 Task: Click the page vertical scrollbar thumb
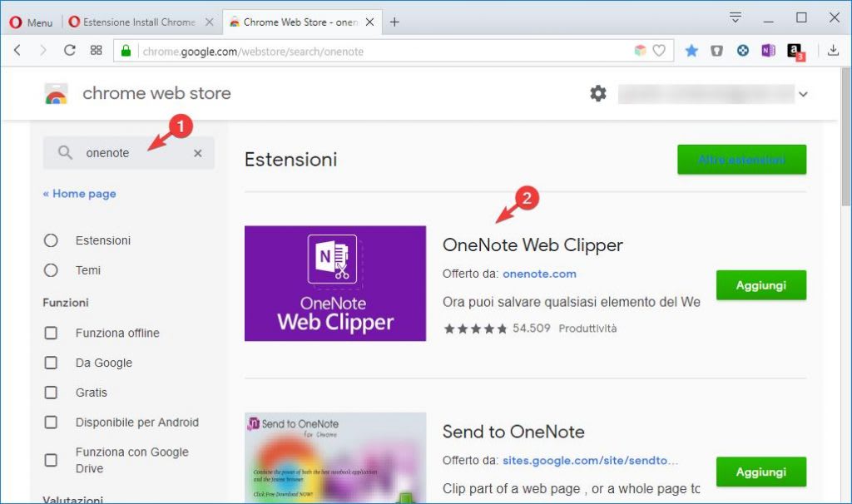tap(846, 137)
